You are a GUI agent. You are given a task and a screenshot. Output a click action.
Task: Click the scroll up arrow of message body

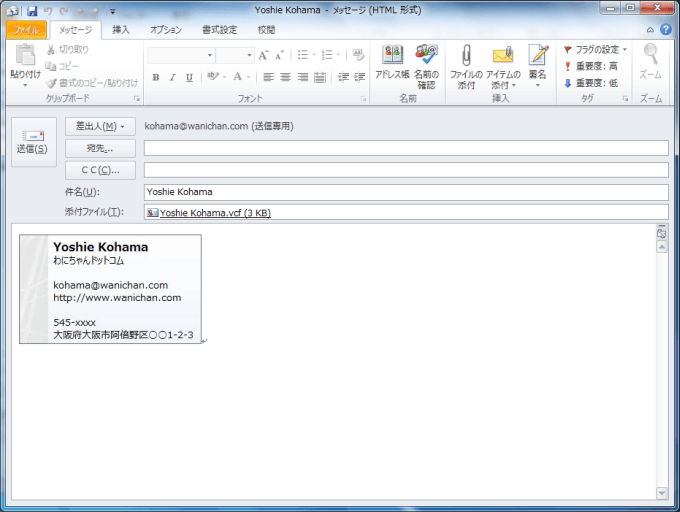[662, 247]
